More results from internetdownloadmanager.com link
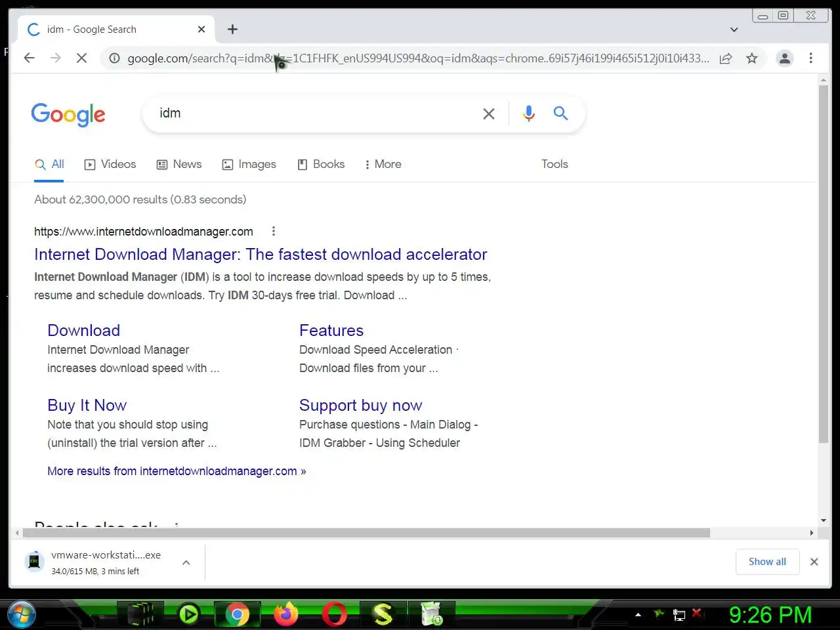Screen dimensions: 840x630 tap(177, 471)
